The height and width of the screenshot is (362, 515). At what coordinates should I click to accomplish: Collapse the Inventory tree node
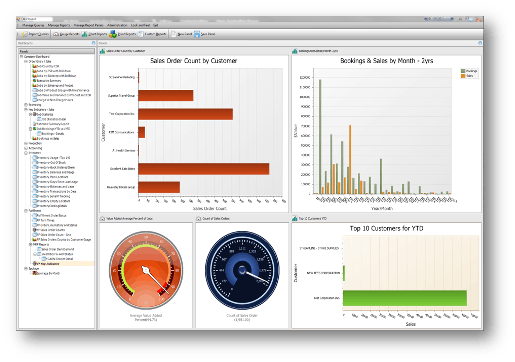26,153
